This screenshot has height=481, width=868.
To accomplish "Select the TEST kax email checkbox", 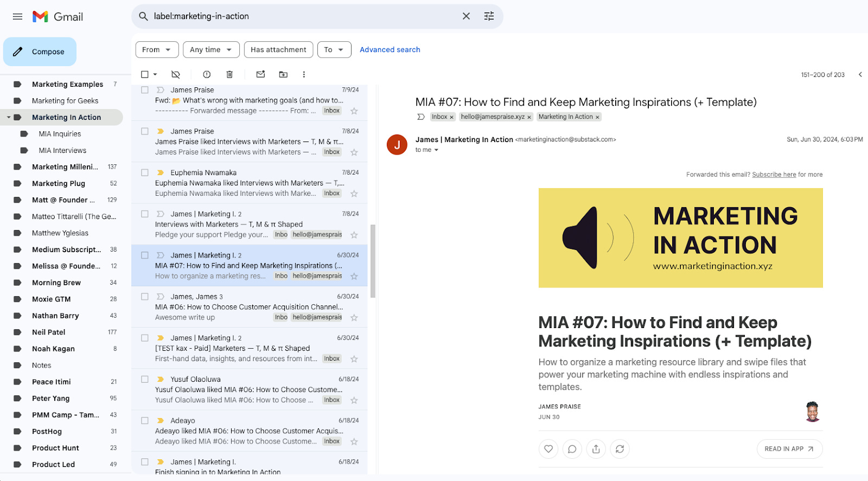I will 145,338.
